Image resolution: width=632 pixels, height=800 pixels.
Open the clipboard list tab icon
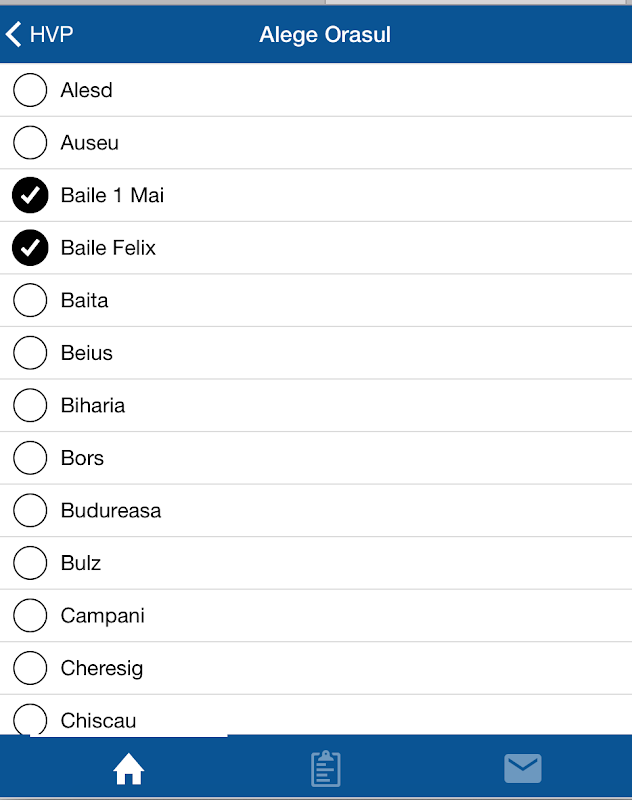(325, 768)
